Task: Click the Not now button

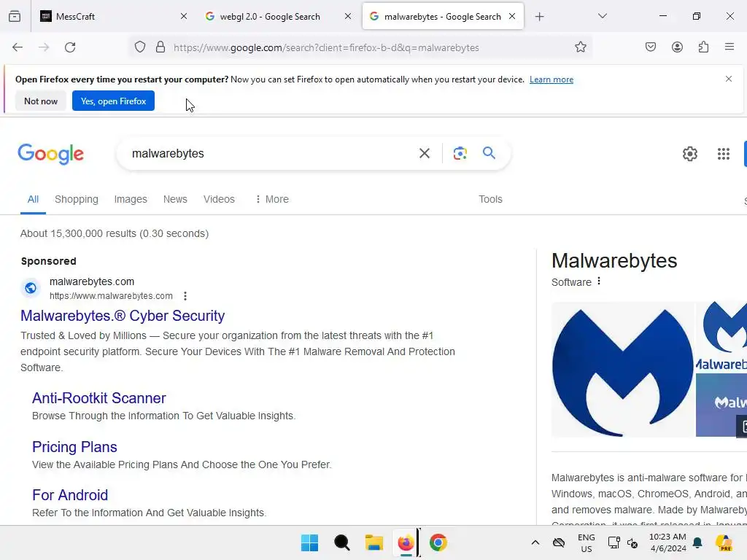Action: click(41, 101)
